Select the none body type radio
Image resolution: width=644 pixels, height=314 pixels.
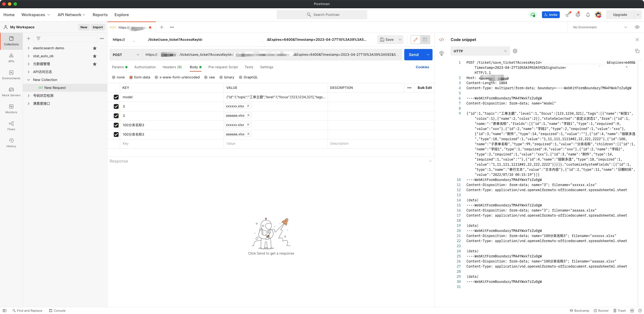(x=114, y=77)
